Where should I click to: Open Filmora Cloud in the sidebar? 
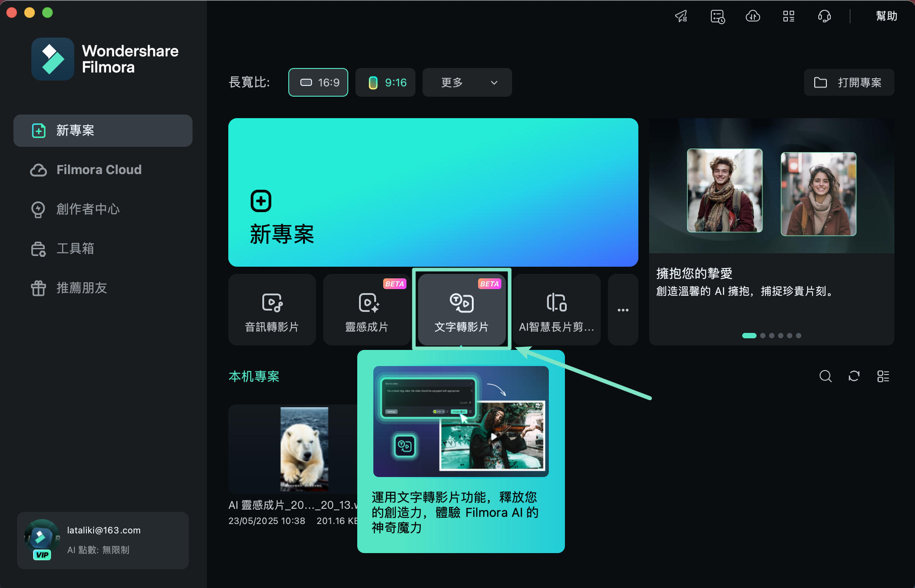tap(103, 170)
